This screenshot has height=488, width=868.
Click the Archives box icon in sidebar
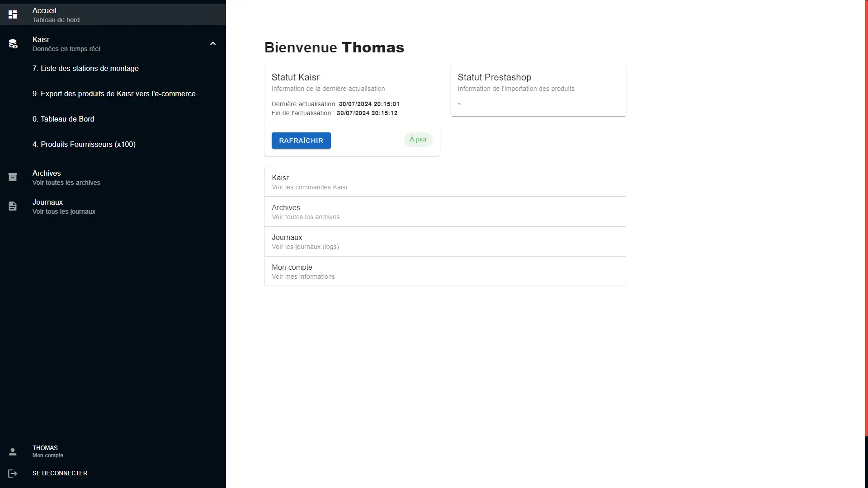click(13, 177)
